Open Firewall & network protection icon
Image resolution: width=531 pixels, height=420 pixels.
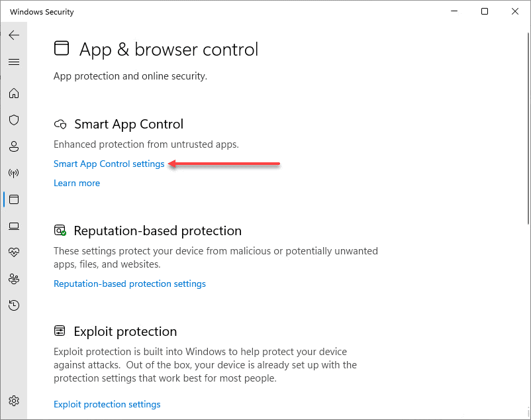14,173
